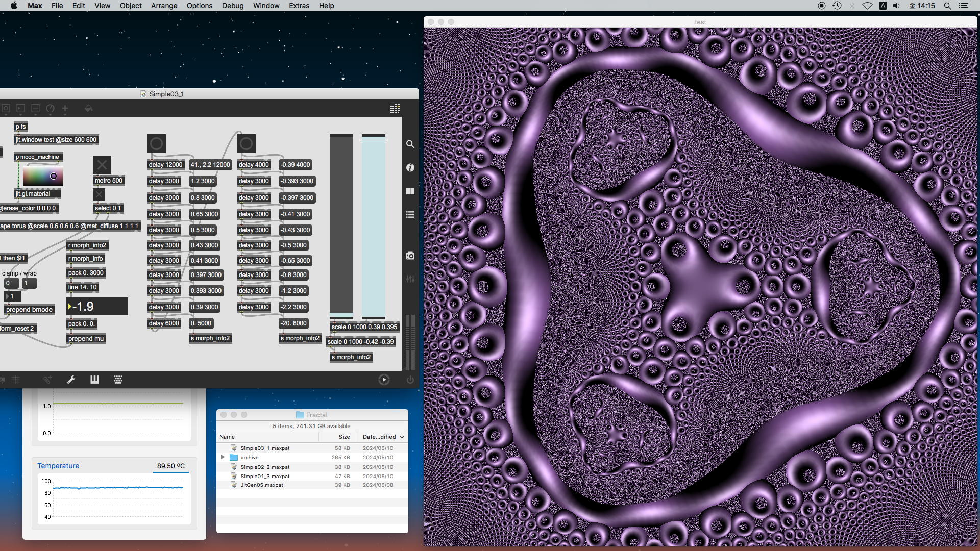The image size is (980, 551).
Task: Open the add object plus dropdown in toolbar
Action: pos(65,108)
